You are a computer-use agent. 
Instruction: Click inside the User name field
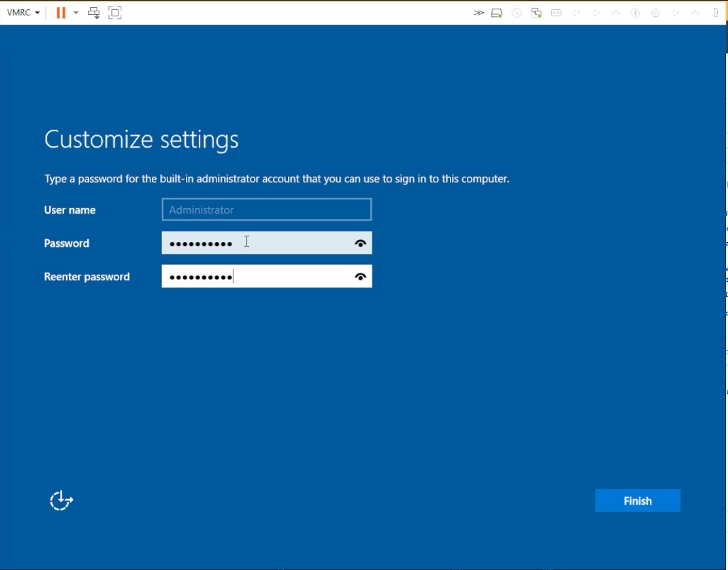[x=266, y=209]
